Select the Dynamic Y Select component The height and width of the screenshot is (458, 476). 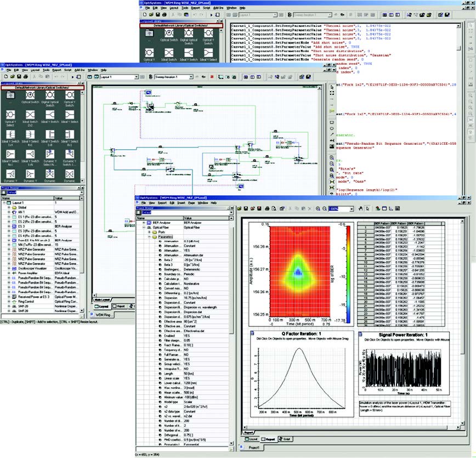[x=50, y=155]
